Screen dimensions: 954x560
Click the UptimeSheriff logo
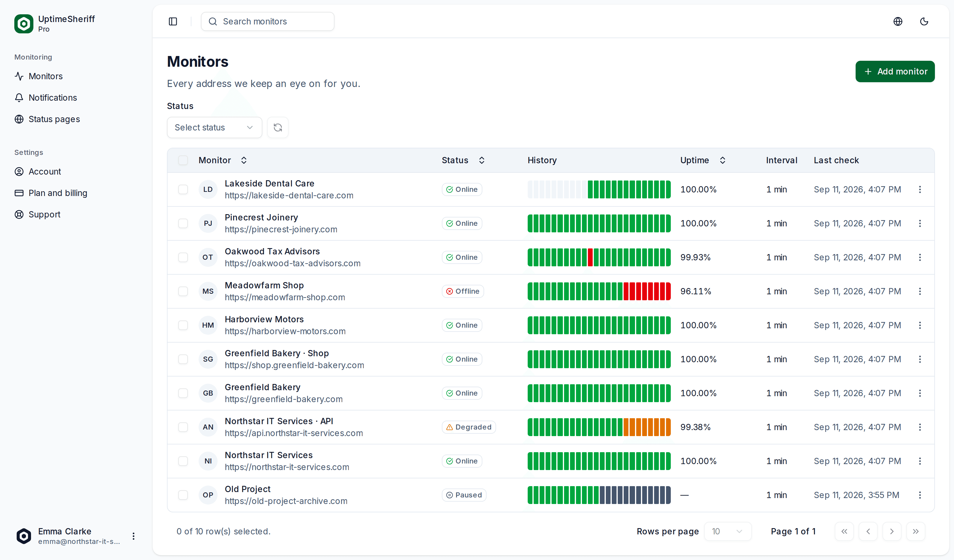[x=24, y=24]
